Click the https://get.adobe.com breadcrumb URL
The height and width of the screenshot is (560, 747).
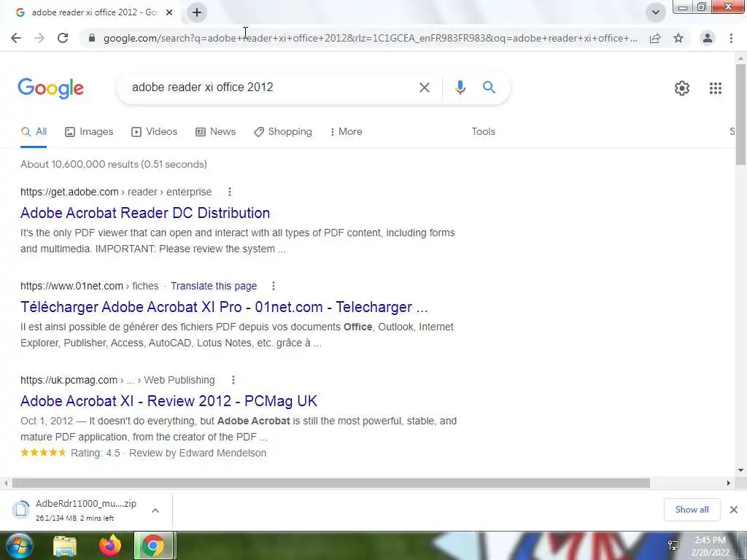tap(69, 192)
